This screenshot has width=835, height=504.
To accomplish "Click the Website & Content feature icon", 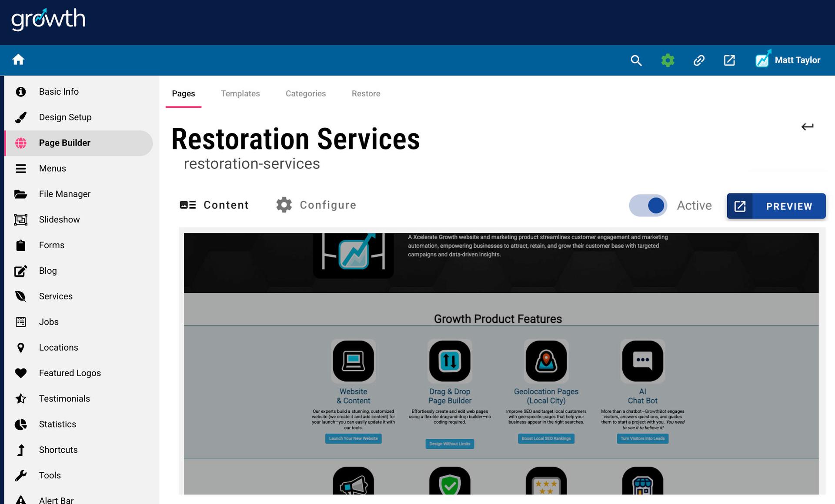I will [353, 361].
